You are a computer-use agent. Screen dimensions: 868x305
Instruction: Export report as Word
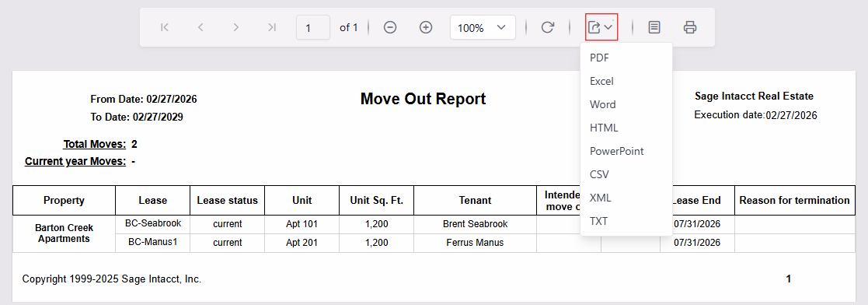(626, 104)
